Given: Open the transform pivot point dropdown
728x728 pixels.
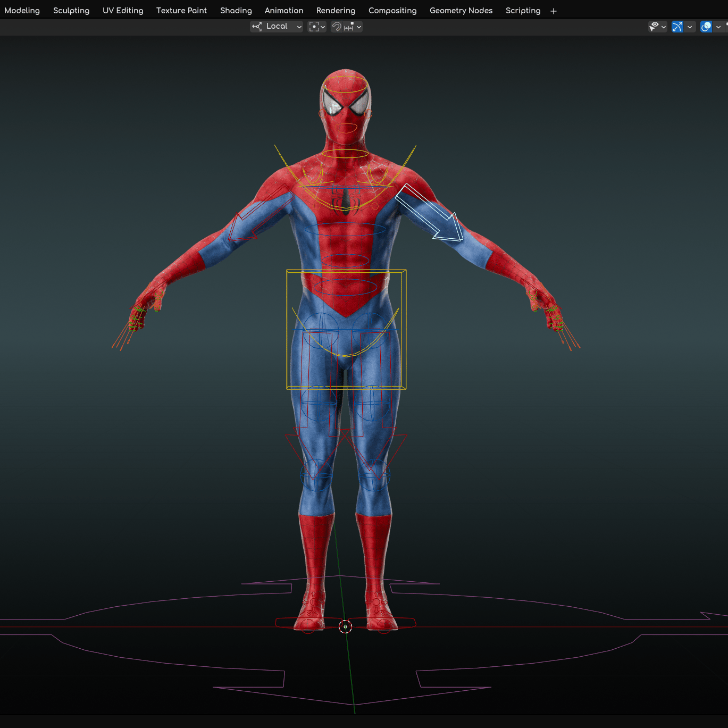Looking at the screenshot, I should [317, 27].
